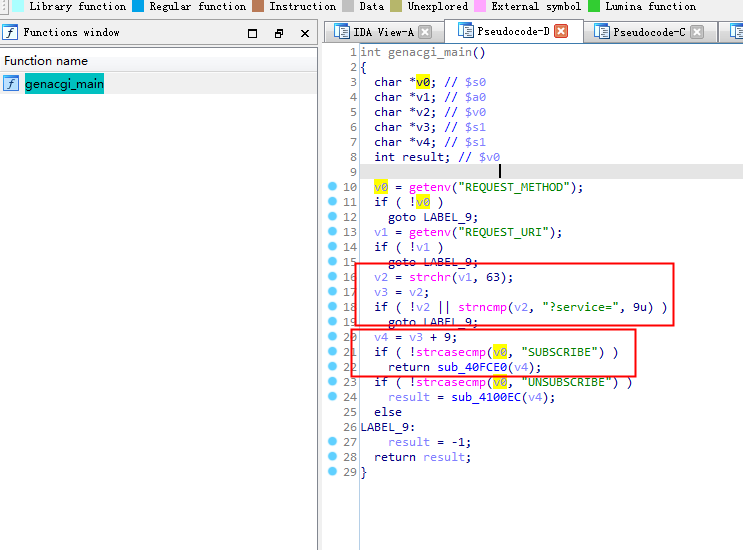Viewport: 743px width, 550px height.
Task: Toggle breakpoint dot on line 10
Action: pyautogui.click(x=331, y=187)
